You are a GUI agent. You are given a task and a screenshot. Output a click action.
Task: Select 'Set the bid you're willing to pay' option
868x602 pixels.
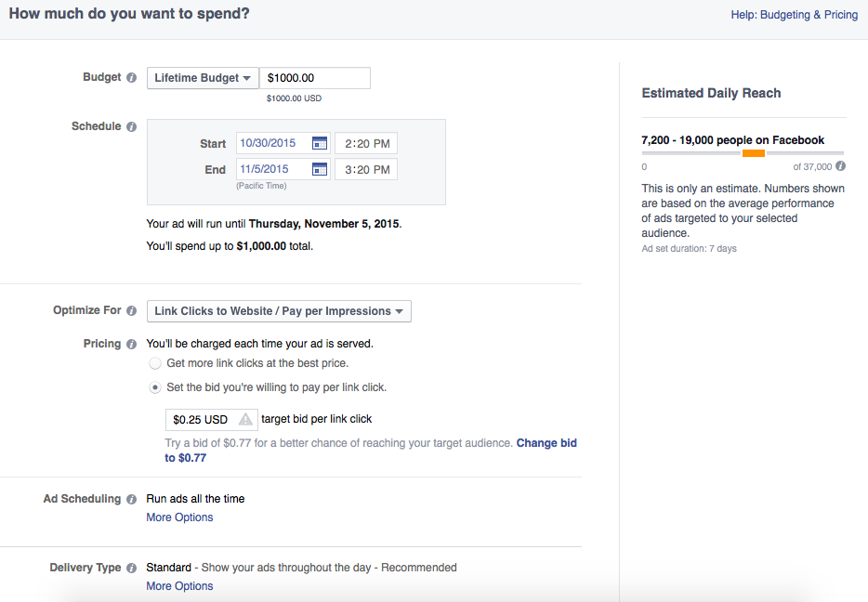point(155,387)
